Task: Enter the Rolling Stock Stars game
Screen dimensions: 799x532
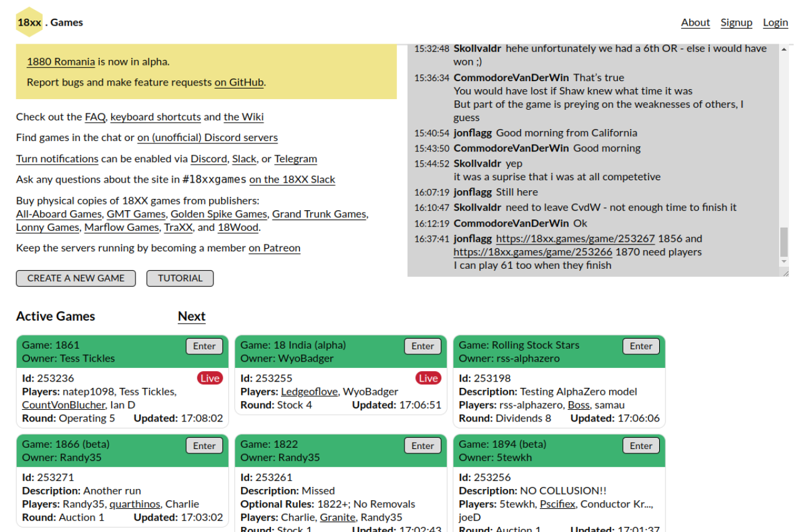Action: click(641, 346)
